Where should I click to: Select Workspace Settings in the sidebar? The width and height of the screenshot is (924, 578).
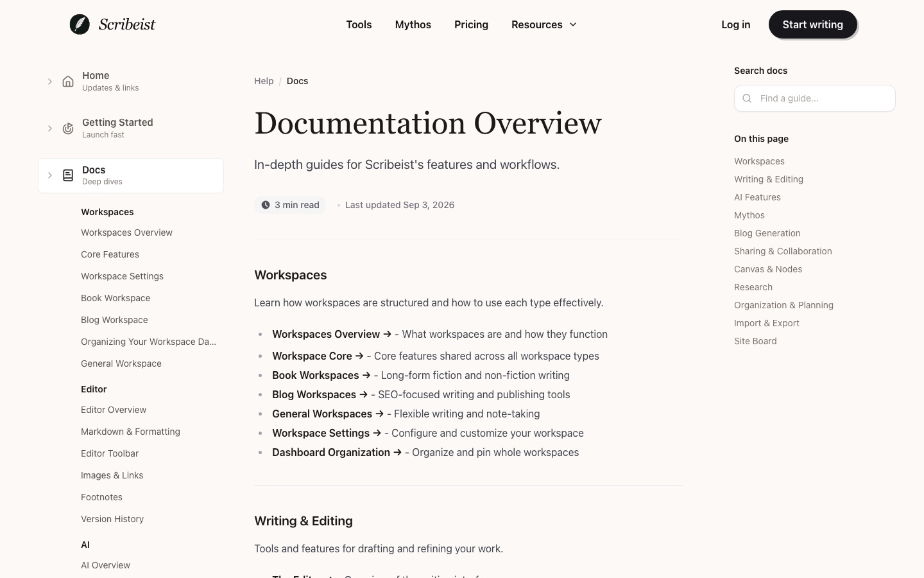click(x=122, y=276)
